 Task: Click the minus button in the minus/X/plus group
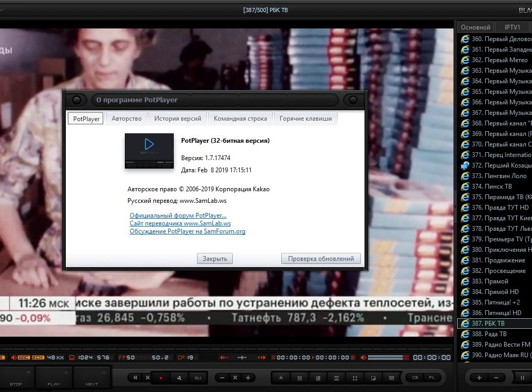click(x=222, y=378)
